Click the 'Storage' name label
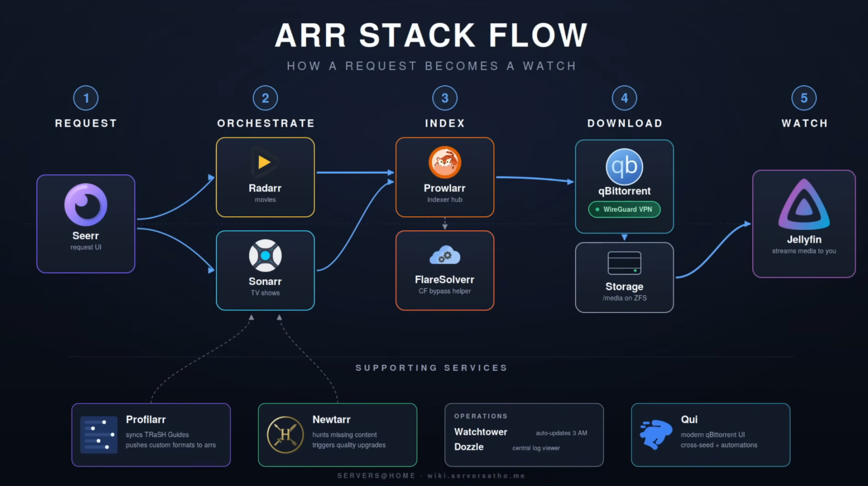868x486 pixels. [624, 287]
